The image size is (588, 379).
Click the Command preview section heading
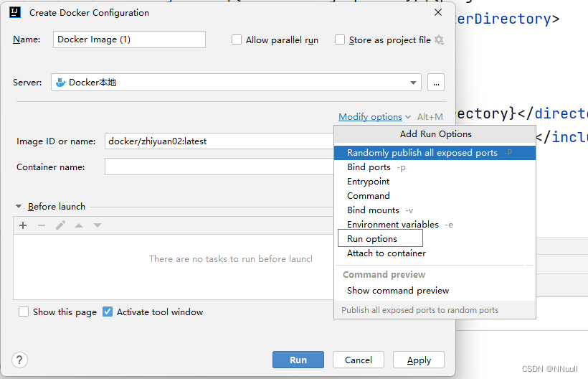[x=384, y=275]
